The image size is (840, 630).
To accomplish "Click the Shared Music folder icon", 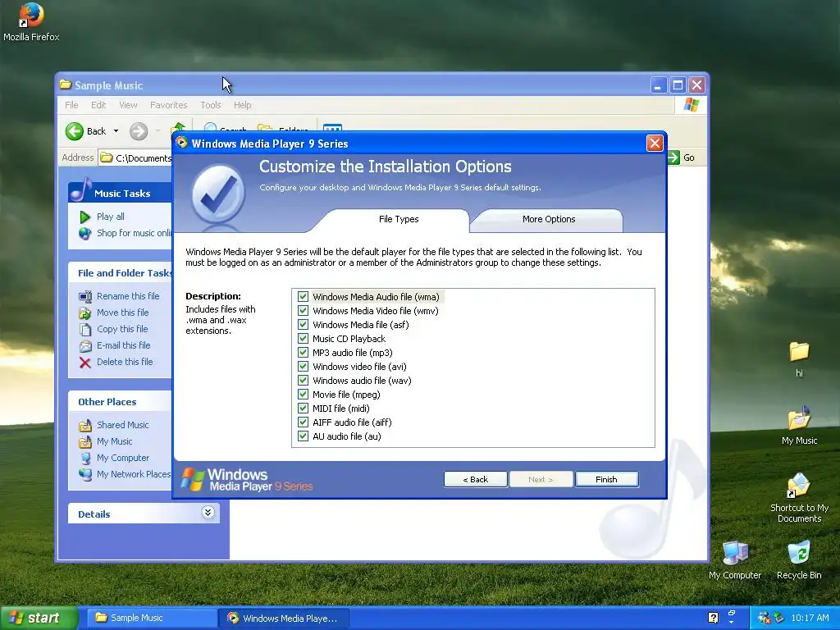I will tap(85, 426).
